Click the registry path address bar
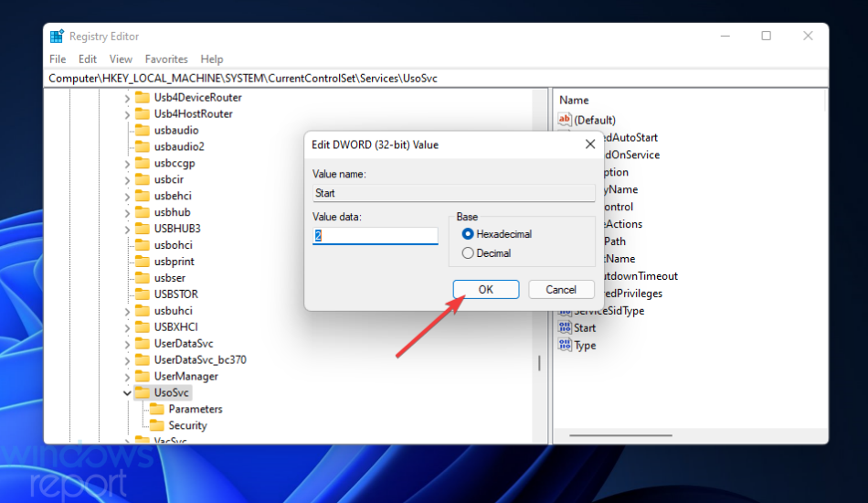 (x=436, y=79)
